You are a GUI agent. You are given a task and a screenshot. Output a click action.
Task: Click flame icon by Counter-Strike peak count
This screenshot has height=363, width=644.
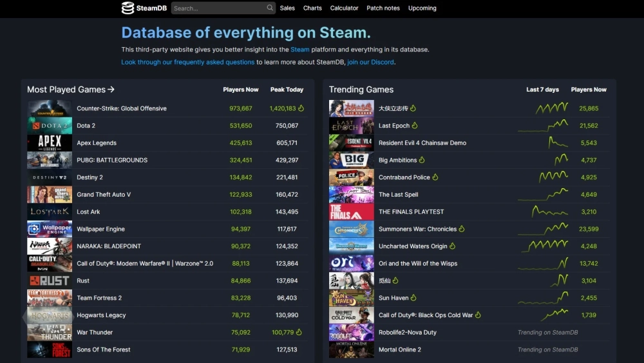[x=301, y=108]
